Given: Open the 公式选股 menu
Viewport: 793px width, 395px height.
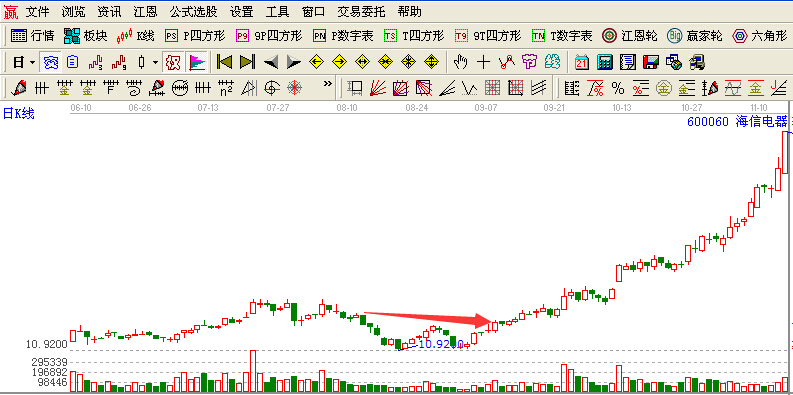Looking at the screenshot, I should (193, 11).
